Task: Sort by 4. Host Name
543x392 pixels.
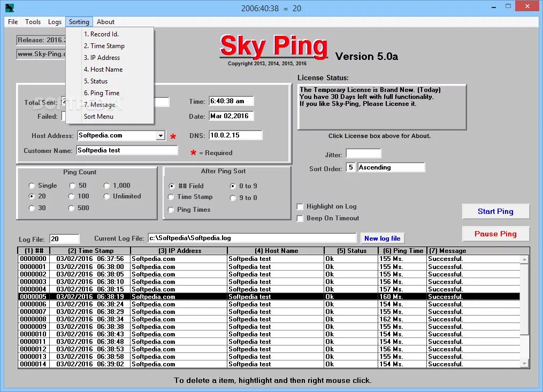Action: coord(110,70)
